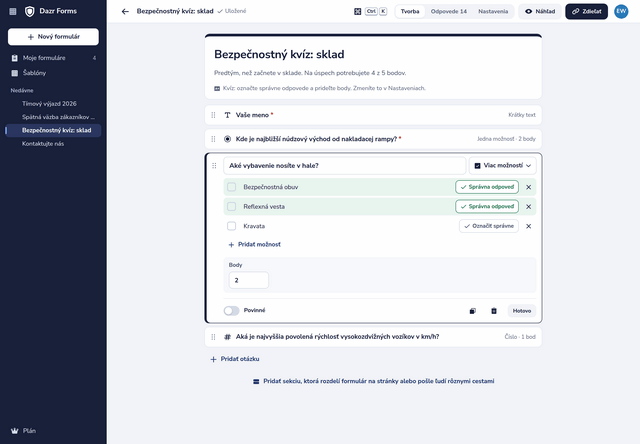Switch to the Odpovede 14 tab
The height and width of the screenshot is (444, 640).
[449, 11]
